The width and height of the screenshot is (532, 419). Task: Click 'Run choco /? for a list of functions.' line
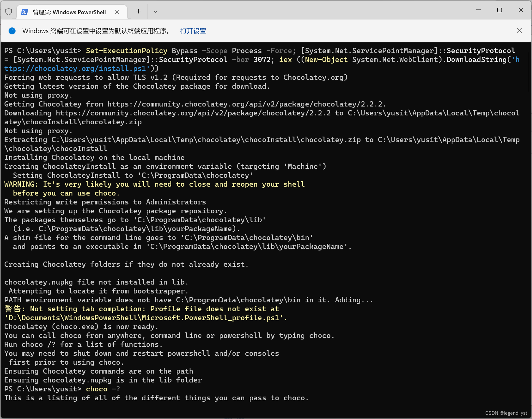click(83, 344)
